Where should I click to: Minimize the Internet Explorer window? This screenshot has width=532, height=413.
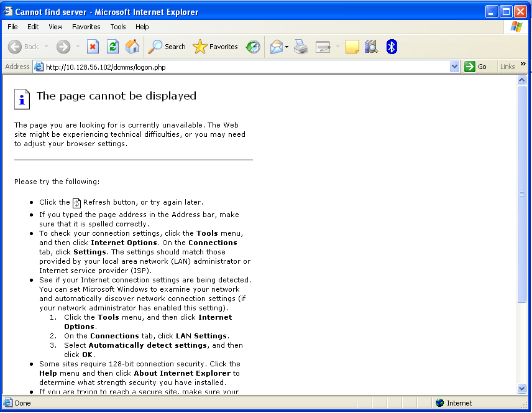point(492,12)
